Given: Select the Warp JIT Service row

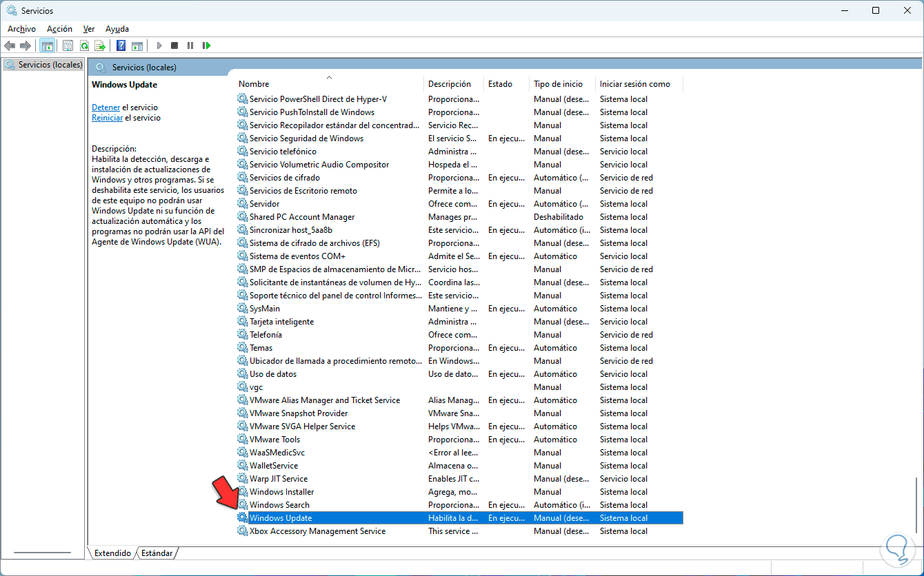Looking at the screenshot, I should [x=459, y=479].
